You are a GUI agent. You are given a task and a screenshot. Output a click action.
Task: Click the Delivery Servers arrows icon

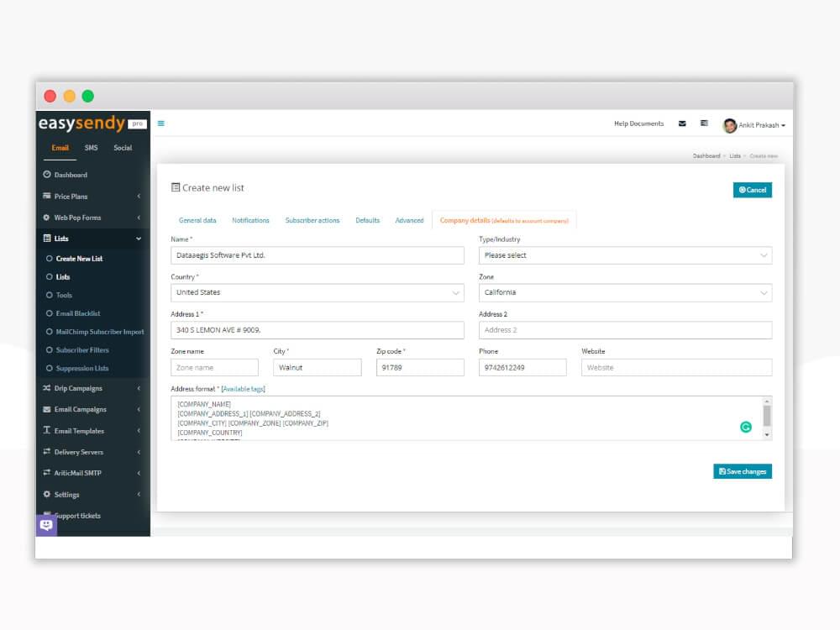(x=46, y=452)
